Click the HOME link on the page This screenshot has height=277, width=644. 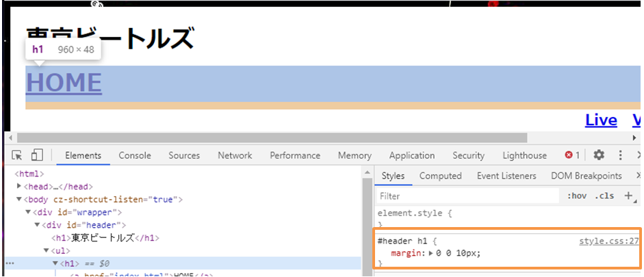tap(64, 83)
